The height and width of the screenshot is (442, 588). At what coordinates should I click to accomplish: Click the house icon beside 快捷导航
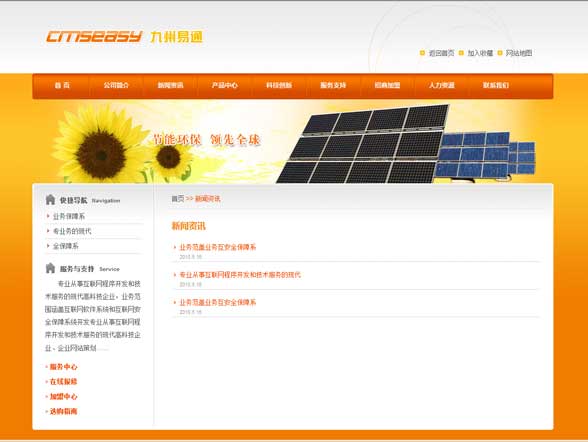pyautogui.click(x=50, y=200)
